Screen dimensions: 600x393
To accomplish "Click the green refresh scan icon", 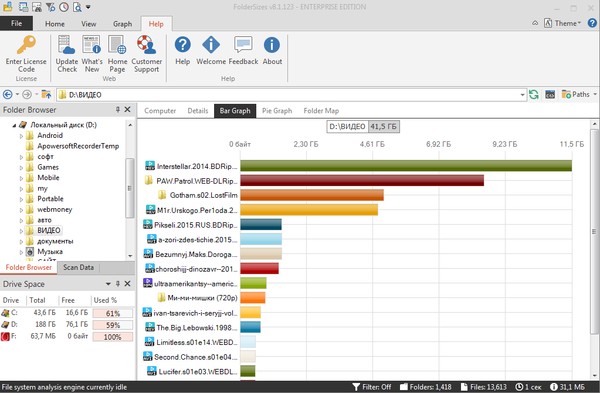I will (533, 94).
